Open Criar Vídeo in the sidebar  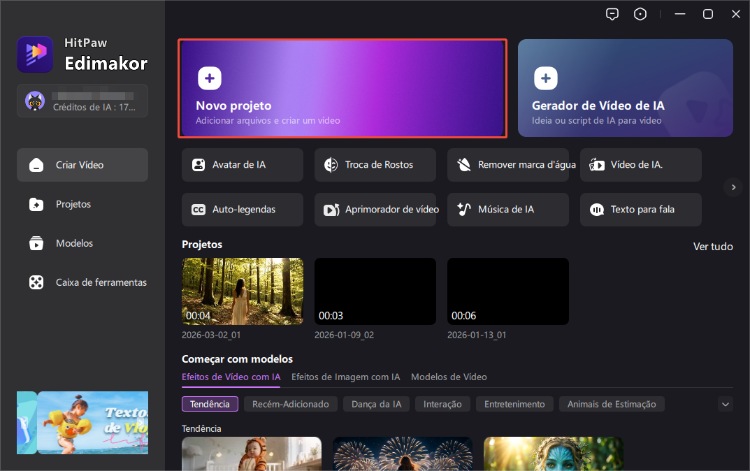click(82, 165)
